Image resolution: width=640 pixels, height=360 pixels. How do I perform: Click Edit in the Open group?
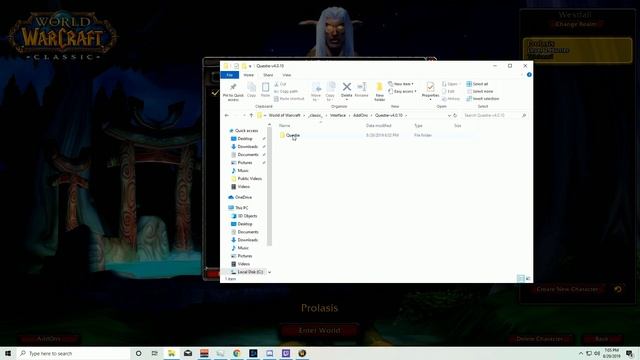[448, 91]
